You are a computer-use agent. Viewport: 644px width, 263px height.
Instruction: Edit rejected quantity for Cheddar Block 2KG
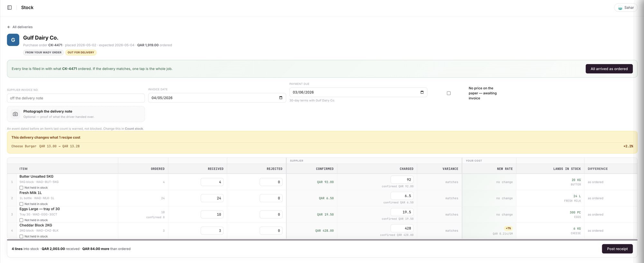coord(271,231)
